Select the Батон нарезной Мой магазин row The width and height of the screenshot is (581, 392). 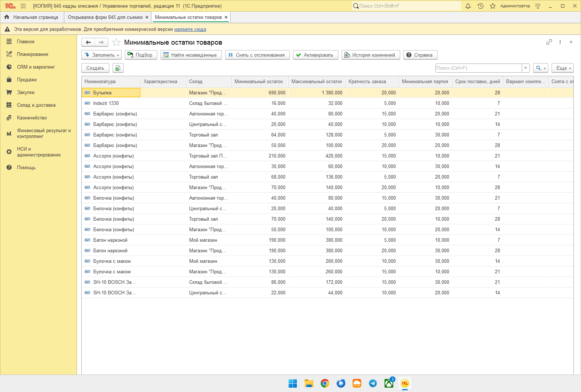click(328, 240)
